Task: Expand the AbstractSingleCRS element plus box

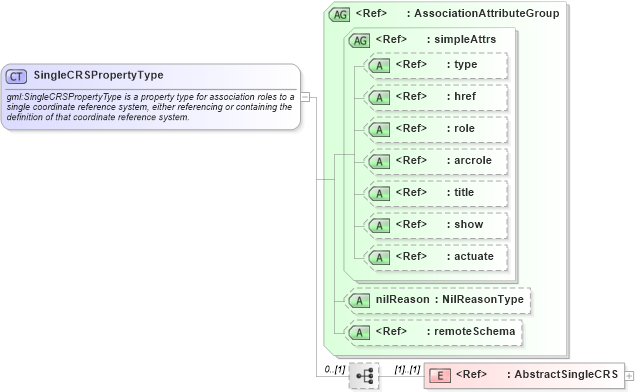Action: pos(629,376)
